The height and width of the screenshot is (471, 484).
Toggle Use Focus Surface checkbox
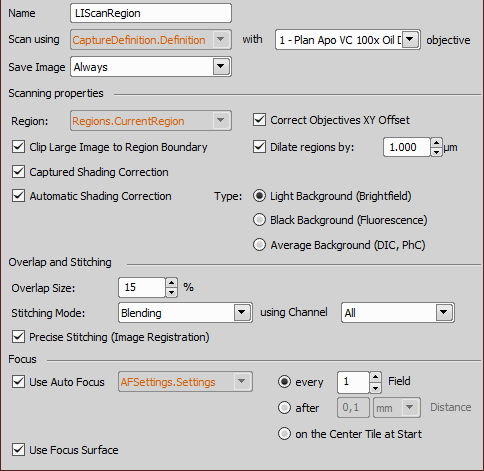point(18,450)
